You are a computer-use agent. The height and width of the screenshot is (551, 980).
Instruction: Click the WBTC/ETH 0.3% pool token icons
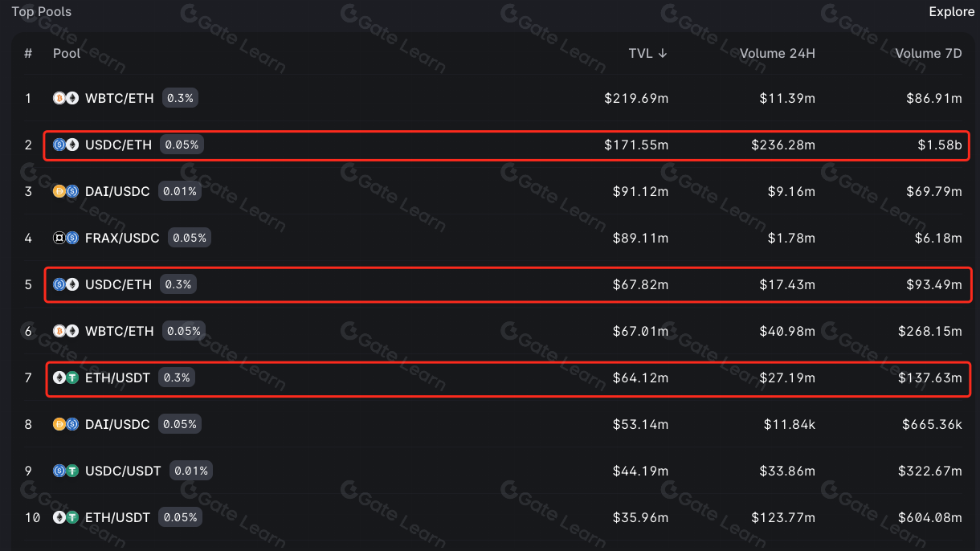[66, 98]
